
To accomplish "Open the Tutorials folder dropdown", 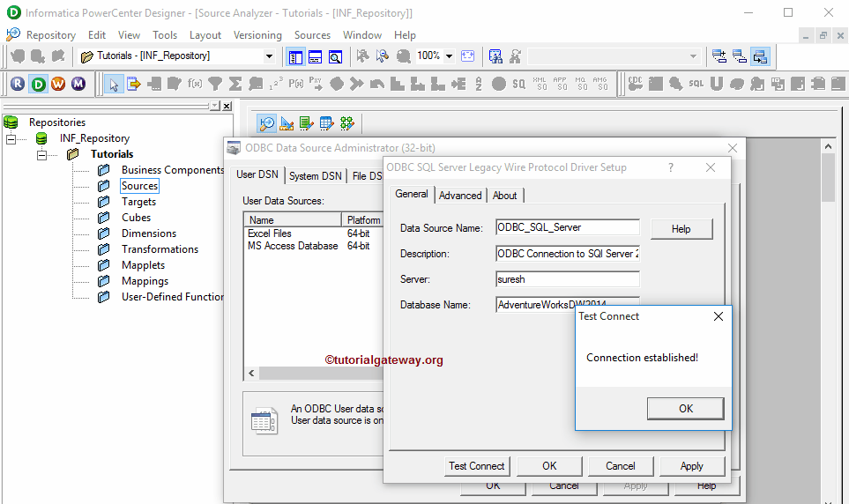I will [269, 56].
